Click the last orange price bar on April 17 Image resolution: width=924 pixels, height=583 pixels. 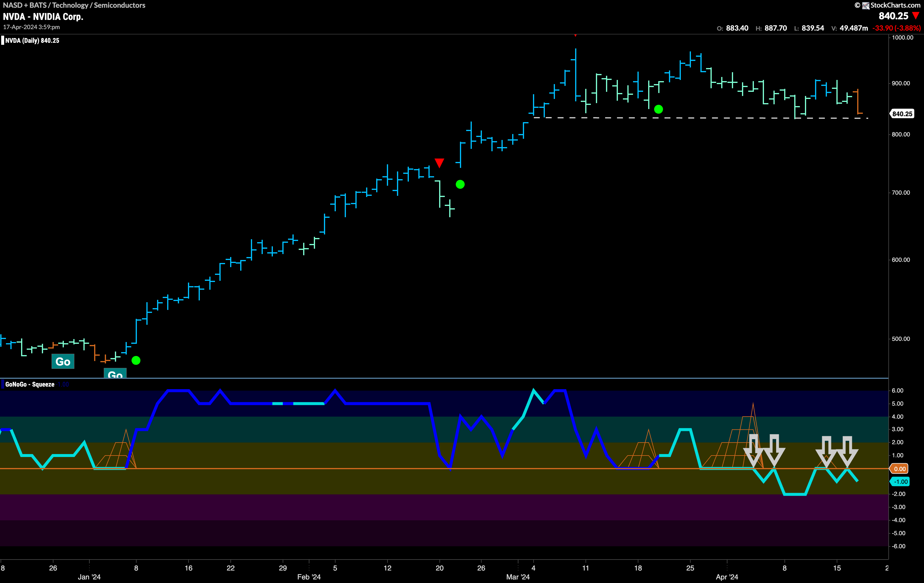click(x=857, y=102)
